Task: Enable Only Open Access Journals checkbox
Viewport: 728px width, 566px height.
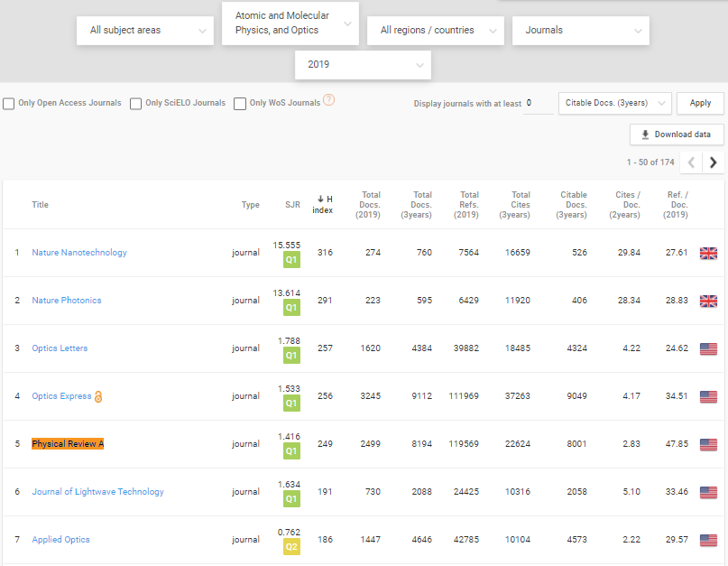Action: (9, 103)
